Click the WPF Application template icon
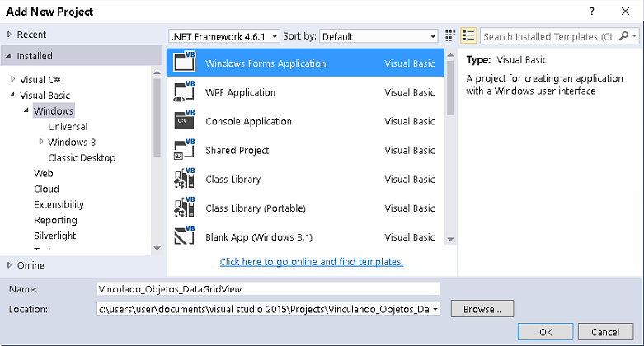 click(x=184, y=92)
